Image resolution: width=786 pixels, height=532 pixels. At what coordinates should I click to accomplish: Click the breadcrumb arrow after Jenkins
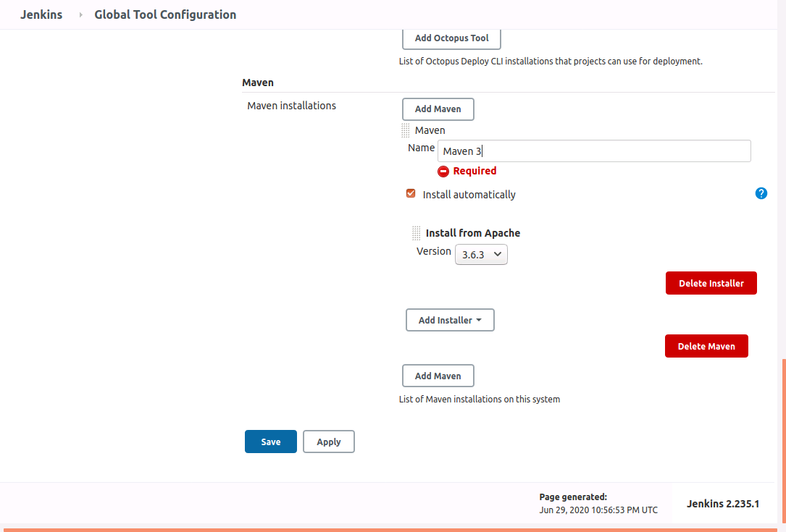pos(80,14)
